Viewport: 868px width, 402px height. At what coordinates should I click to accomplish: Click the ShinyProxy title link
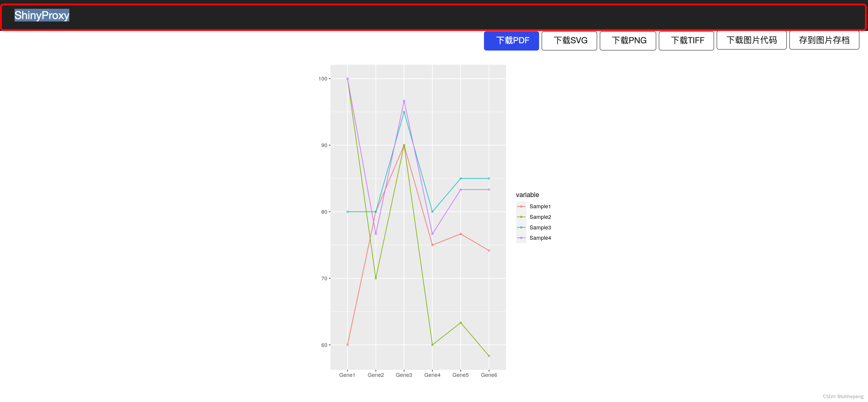pyautogui.click(x=42, y=15)
